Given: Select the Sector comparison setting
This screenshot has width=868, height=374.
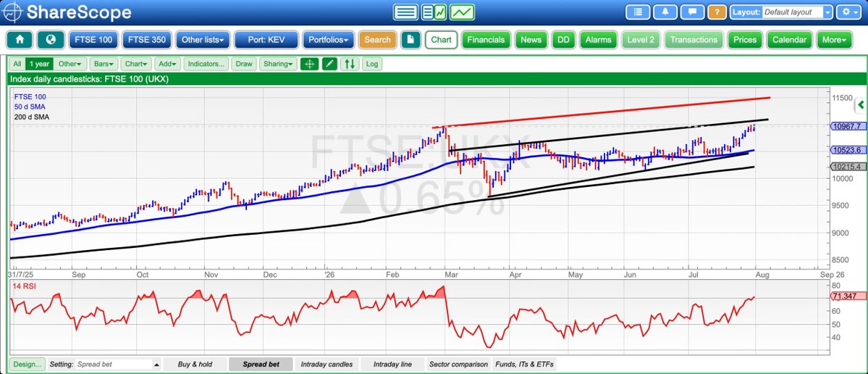Looking at the screenshot, I should [458, 364].
